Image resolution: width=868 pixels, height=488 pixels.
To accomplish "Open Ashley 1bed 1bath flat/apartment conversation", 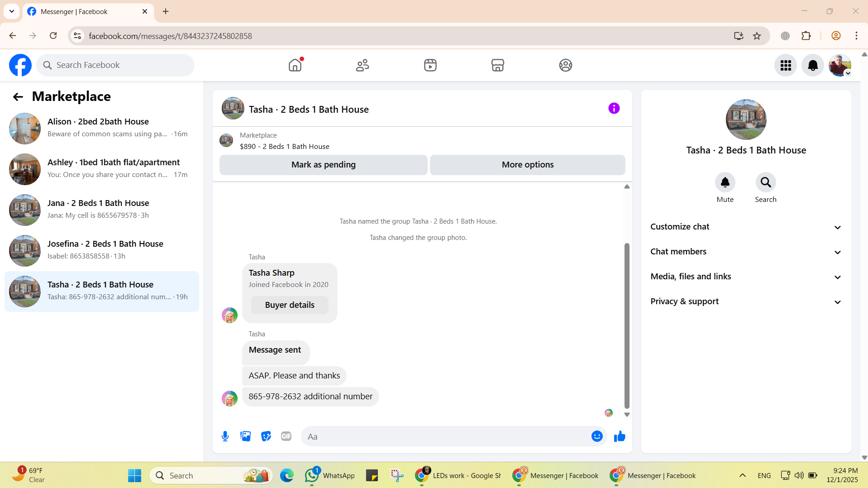I will (x=102, y=169).
